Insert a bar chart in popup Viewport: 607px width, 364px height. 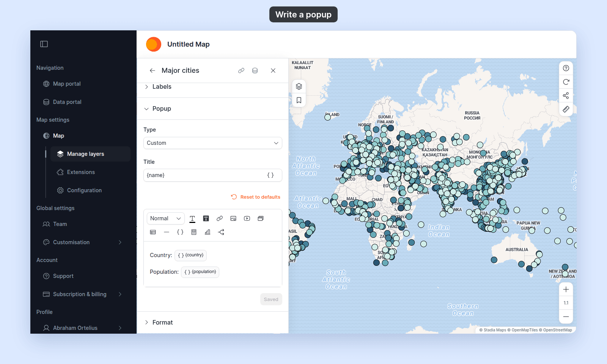click(208, 232)
